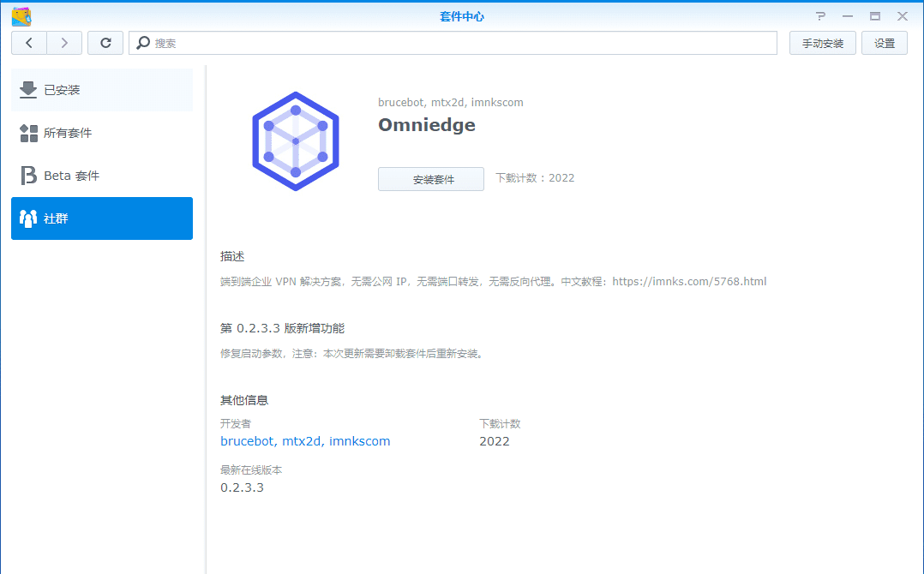
Task: Open the blue brucebot, mtx2d, imnkscom developer link
Action: (x=305, y=441)
